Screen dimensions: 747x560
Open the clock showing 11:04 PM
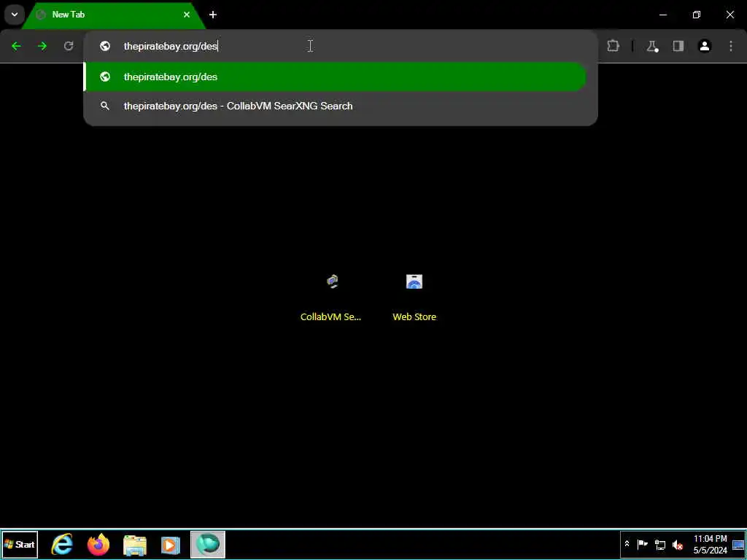[x=710, y=544]
